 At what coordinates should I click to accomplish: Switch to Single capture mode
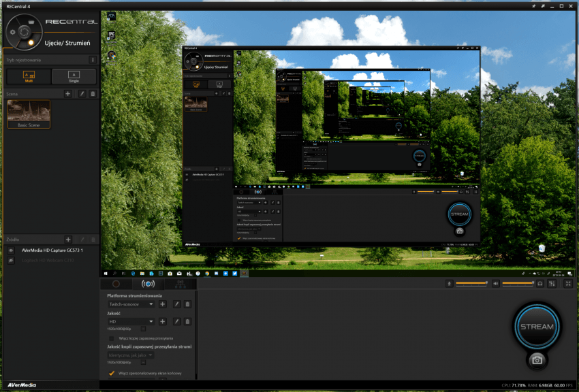74,76
